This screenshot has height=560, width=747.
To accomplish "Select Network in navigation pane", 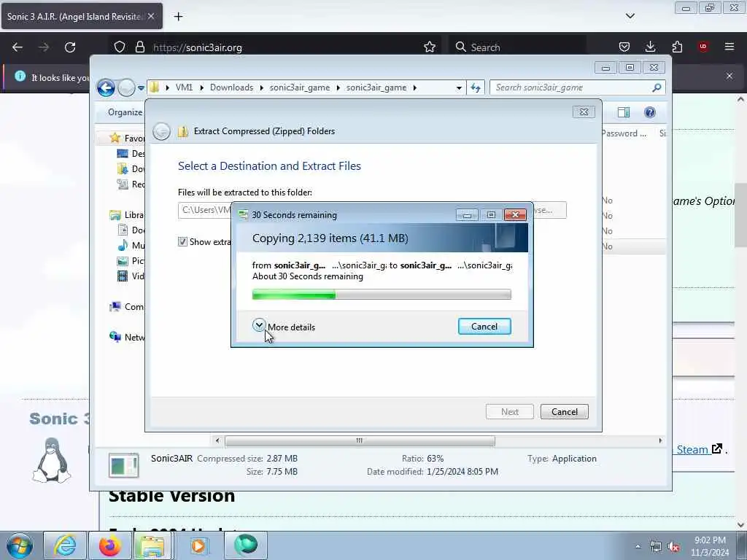I will [x=127, y=337].
